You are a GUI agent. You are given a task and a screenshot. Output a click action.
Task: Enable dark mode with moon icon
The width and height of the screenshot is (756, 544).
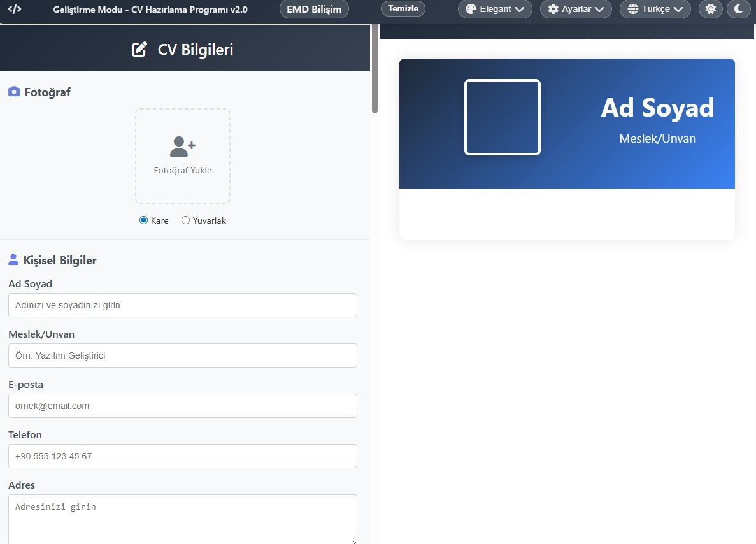[738, 9]
